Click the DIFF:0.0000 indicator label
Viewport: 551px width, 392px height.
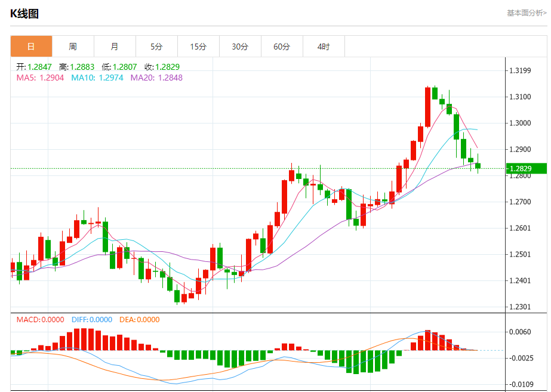click(92, 320)
